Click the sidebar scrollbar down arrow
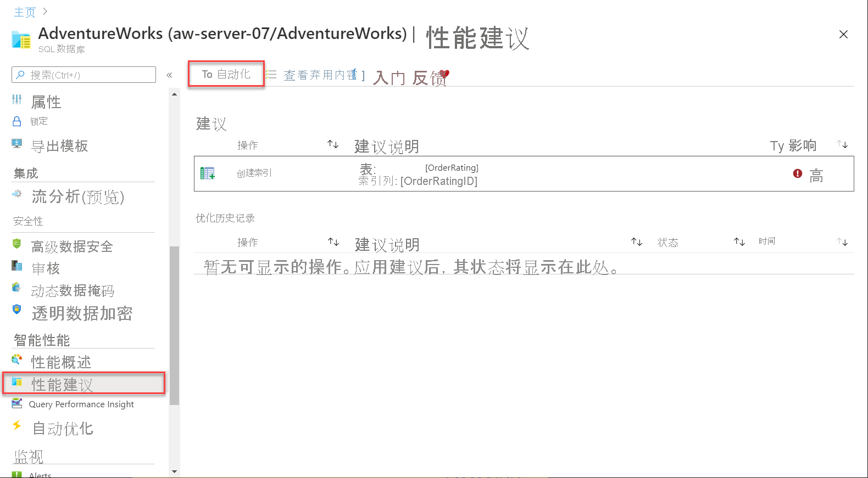 pos(175,471)
